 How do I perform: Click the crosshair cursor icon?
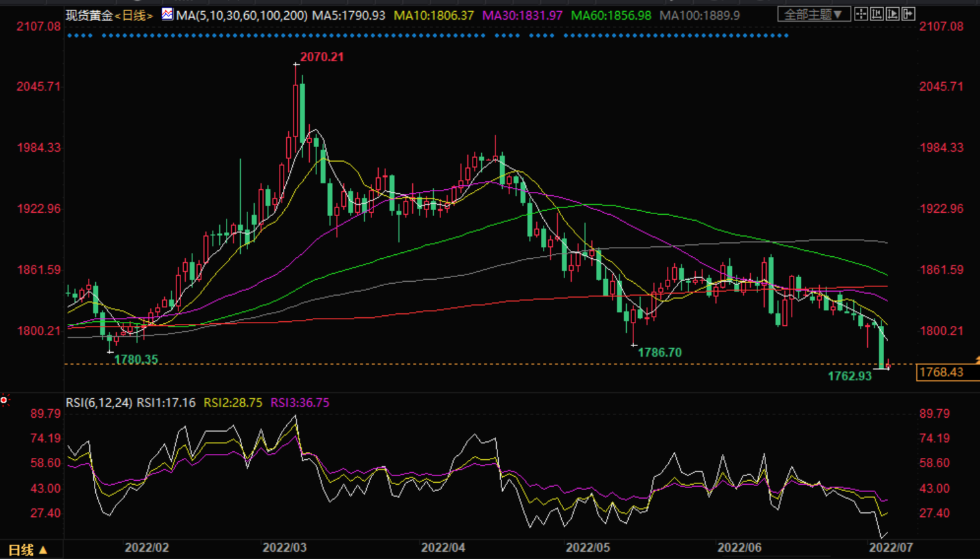point(861,14)
